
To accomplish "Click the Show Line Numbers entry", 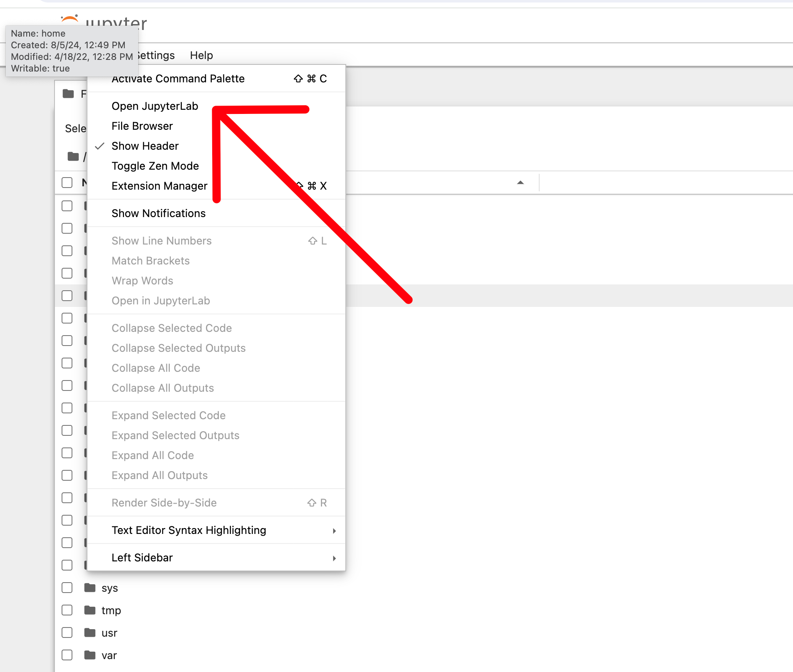I will click(x=216, y=241).
